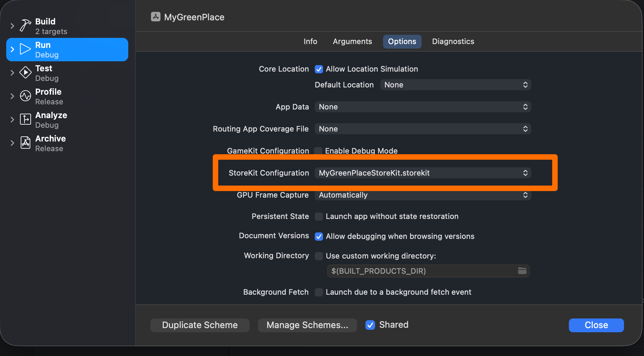Click the GameKit Enable Debug Mode gamepad area icon
Screen dimensions: 644x356
point(318,150)
